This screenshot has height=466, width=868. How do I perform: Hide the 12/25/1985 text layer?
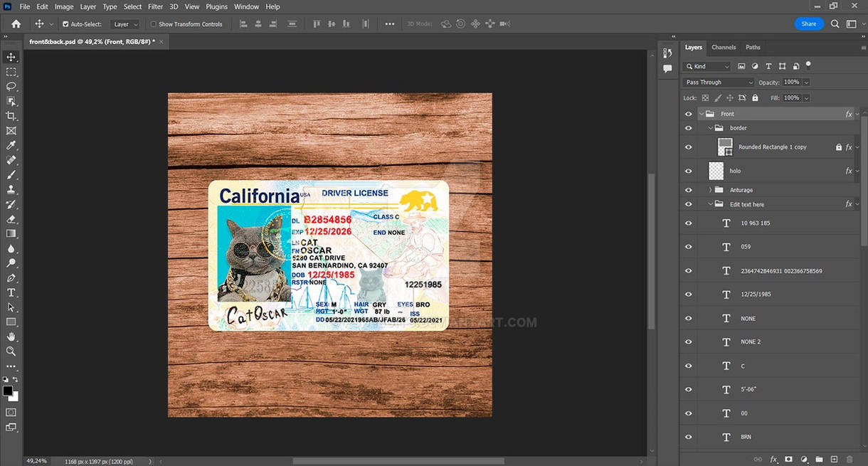pyautogui.click(x=688, y=295)
